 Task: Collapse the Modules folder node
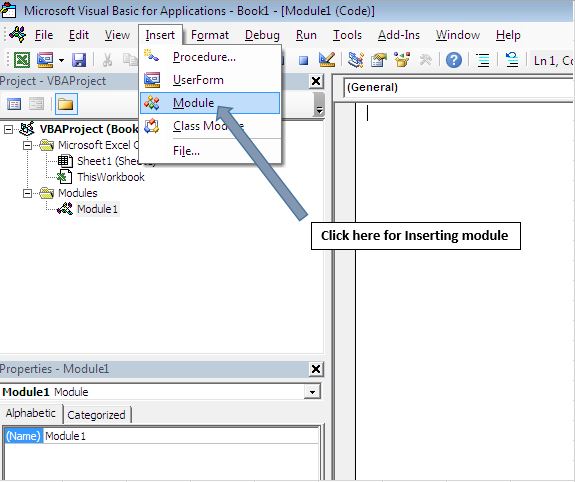(x=28, y=193)
